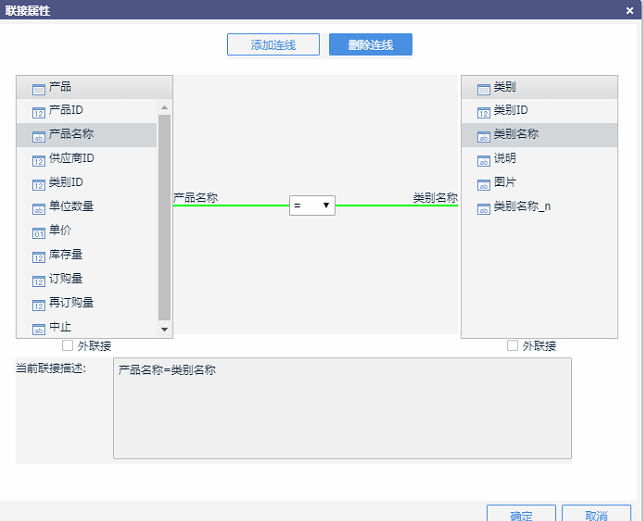Click the numeric icon beside 再订购量
Screen dimensions: 643x521
point(39,305)
